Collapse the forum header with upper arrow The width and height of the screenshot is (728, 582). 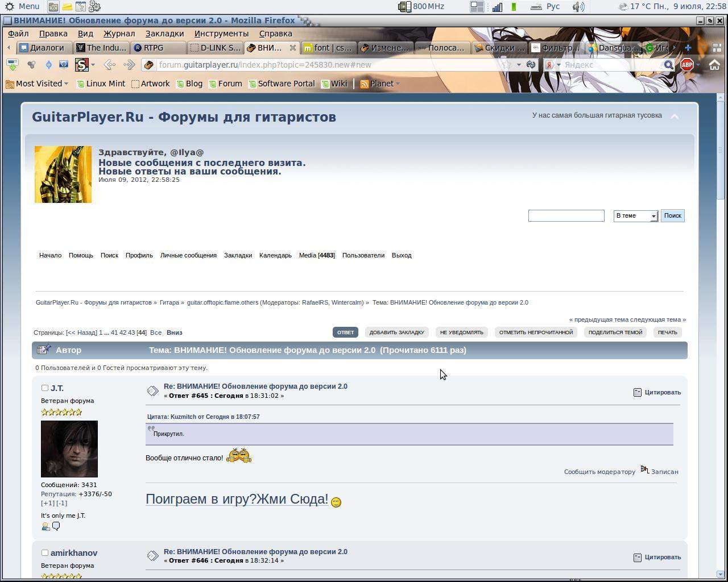coord(675,117)
